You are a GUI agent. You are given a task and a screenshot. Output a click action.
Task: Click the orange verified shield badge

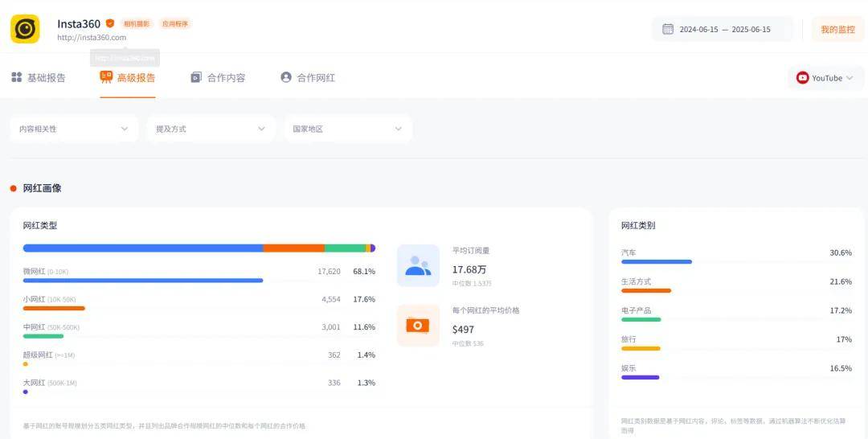(x=110, y=23)
